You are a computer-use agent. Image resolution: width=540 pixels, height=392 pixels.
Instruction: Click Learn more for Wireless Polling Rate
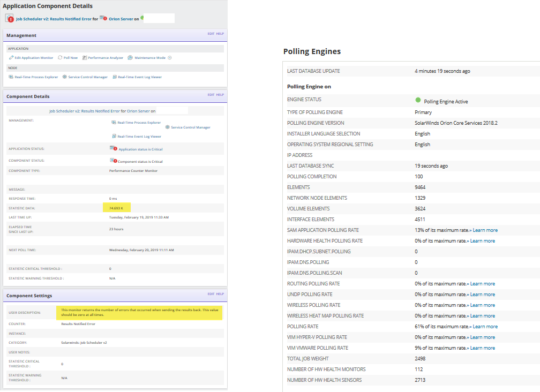click(x=483, y=305)
